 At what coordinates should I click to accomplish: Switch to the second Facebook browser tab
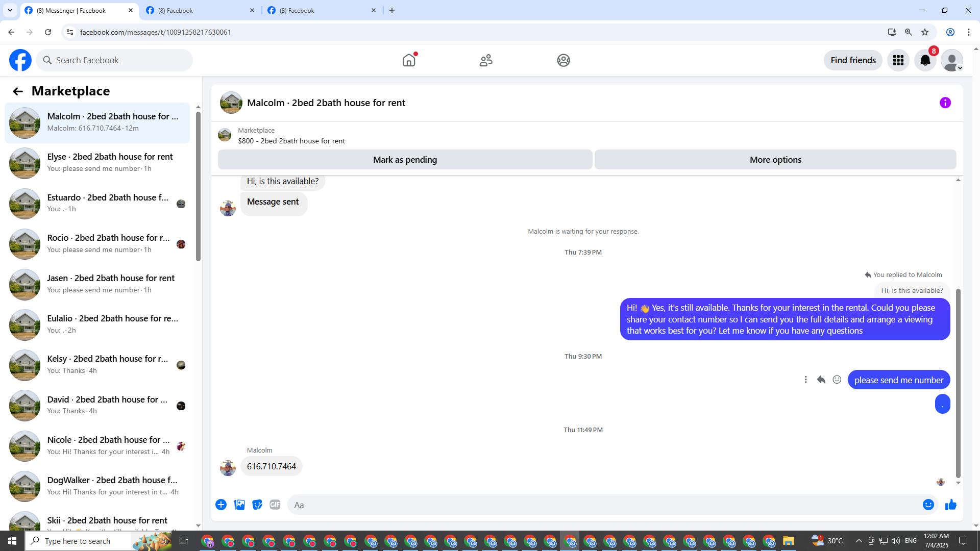pyautogui.click(x=200, y=10)
